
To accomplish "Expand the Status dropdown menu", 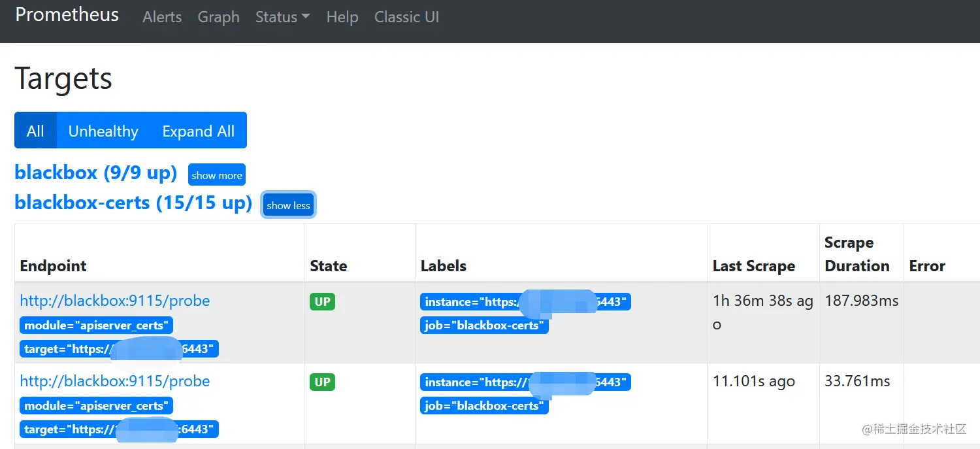I will tap(282, 17).
